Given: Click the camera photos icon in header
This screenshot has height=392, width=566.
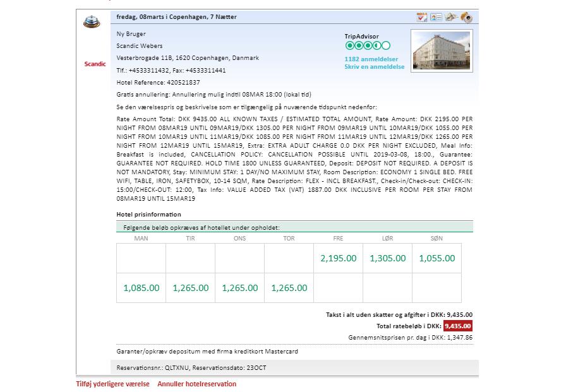Looking at the screenshot, I should 467,17.
